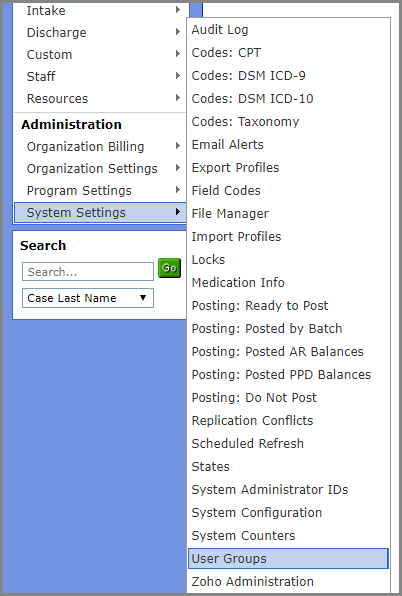Select User Groups from the submenu
402x596 pixels.
pyautogui.click(x=288, y=558)
